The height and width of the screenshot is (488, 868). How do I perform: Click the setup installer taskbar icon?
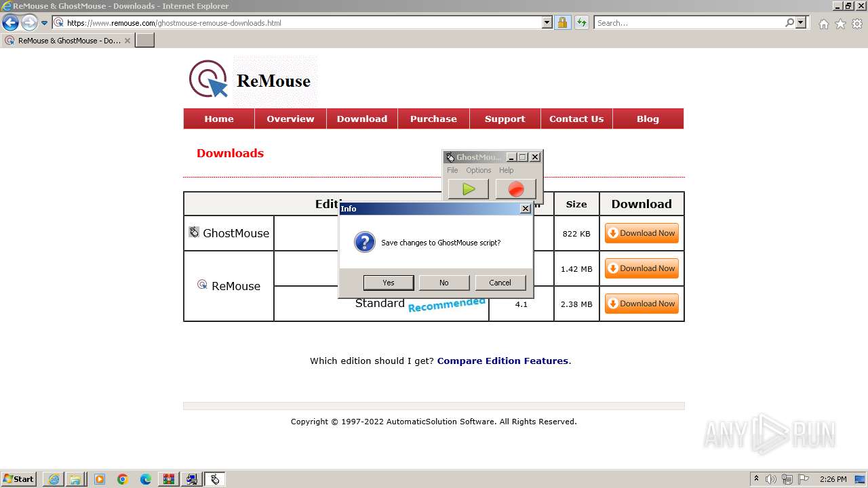point(192,479)
